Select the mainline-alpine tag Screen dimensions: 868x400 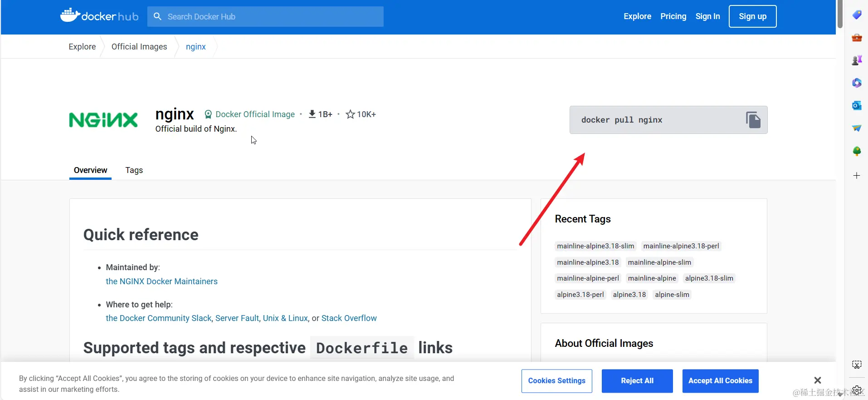[652, 278]
